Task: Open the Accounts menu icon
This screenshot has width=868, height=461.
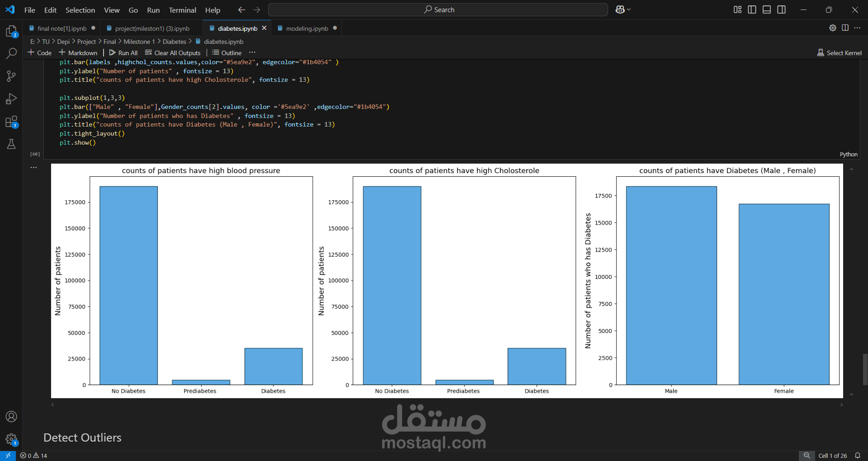Action: click(x=11, y=416)
